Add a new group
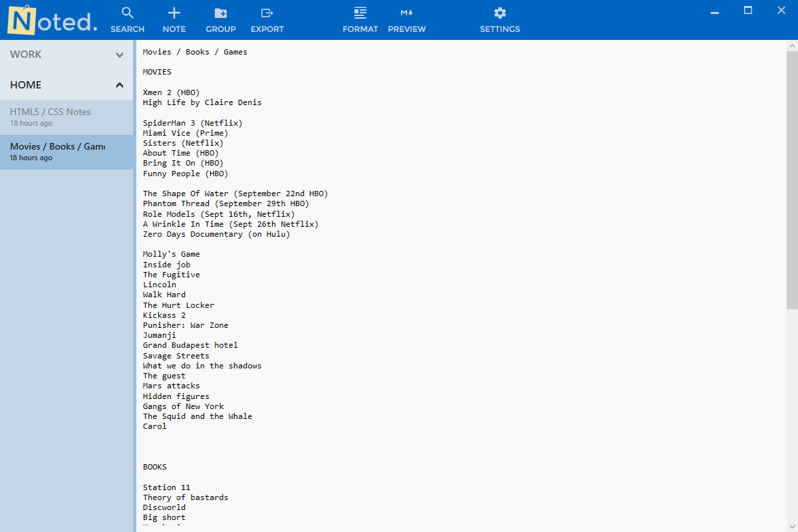Screen dimensions: 798x532 [x=221, y=20]
